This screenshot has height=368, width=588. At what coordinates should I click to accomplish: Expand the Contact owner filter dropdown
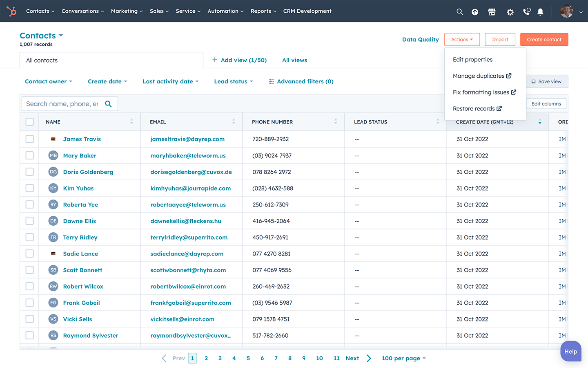point(49,81)
